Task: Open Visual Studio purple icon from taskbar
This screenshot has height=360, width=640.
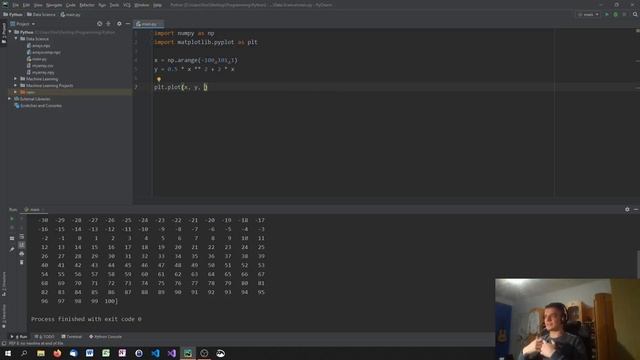Action: 172,353
